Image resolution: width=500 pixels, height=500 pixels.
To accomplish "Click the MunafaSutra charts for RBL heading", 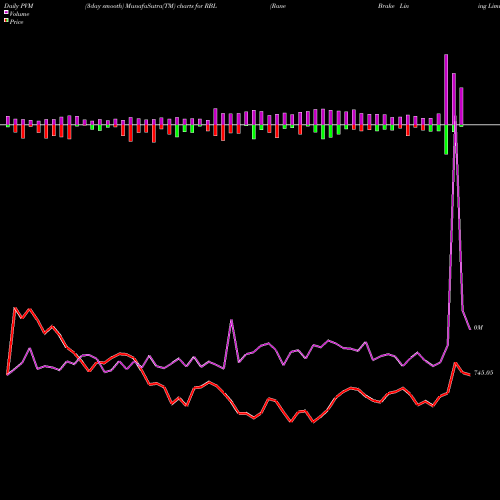I will 151,6.
